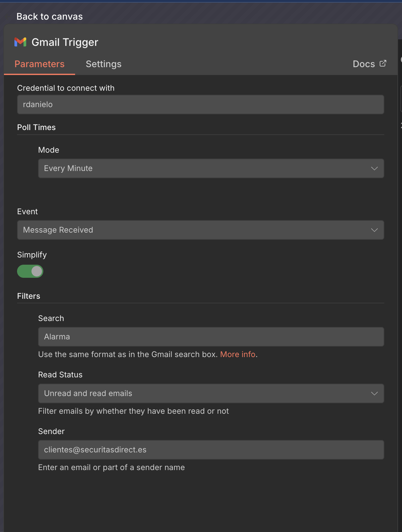The image size is (402, 532).
Task: Open the Docs external link icon
Action: (383, 64)
